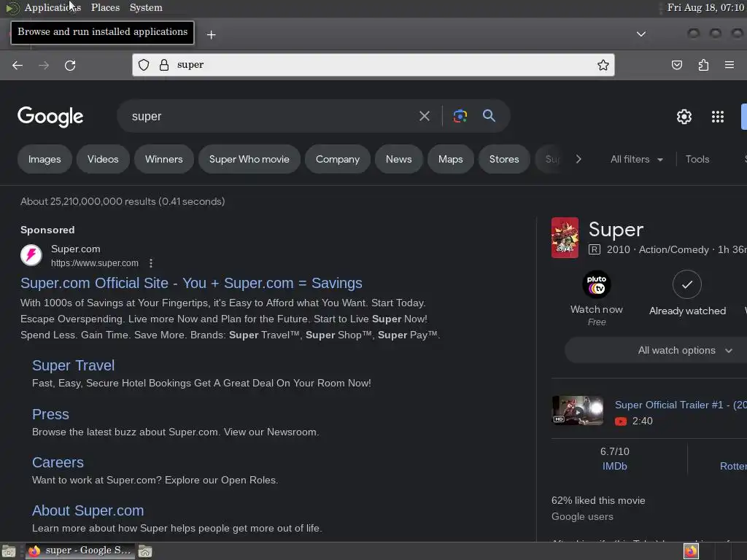The image size is (747, 560).
Task: Open Super.com Official Site link
Action: tap(192, 283)
